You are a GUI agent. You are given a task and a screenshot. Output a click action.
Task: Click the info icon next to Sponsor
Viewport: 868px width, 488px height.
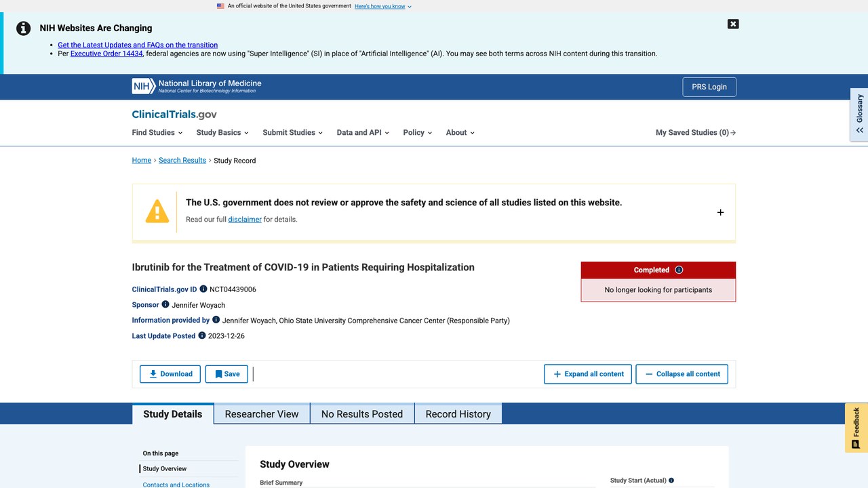click(x=165, y=304)
